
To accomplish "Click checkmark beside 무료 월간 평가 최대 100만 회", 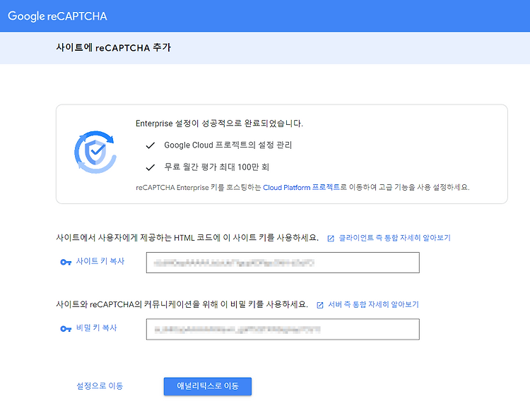I will click(150, 167).
